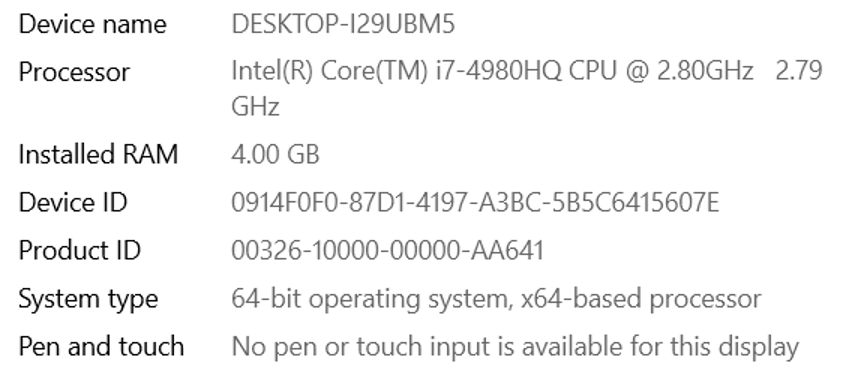
Task: Select the Product ID value 00326-10000-00000-AA641
Action: (387, 250)
